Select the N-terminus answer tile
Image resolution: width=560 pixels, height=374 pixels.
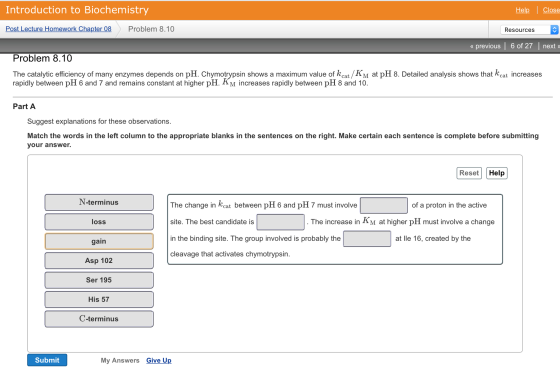click(x=99, y=202)
